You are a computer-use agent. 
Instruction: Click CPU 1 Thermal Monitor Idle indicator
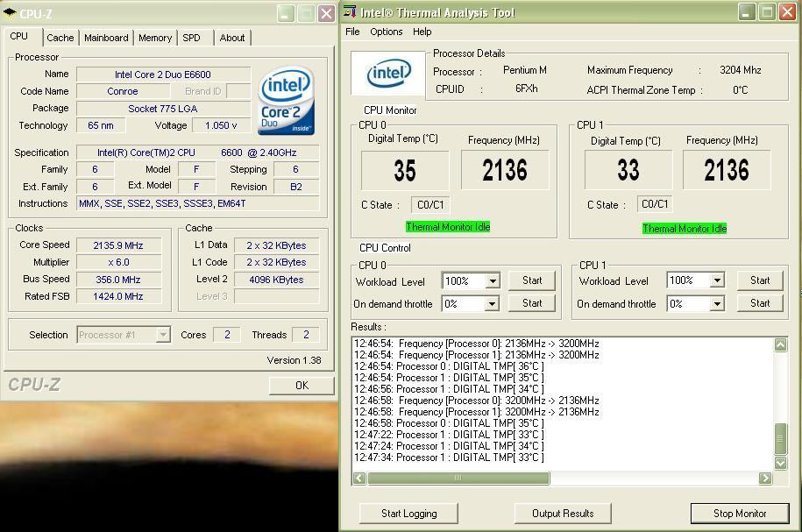pos(685,229)
